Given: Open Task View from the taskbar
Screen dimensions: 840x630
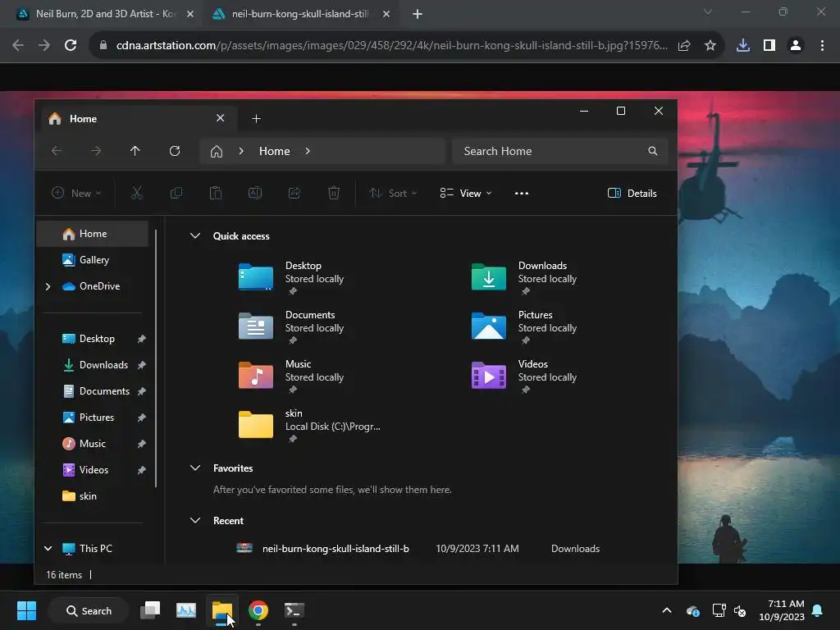Looking at the screenshot, I should 150,610.
